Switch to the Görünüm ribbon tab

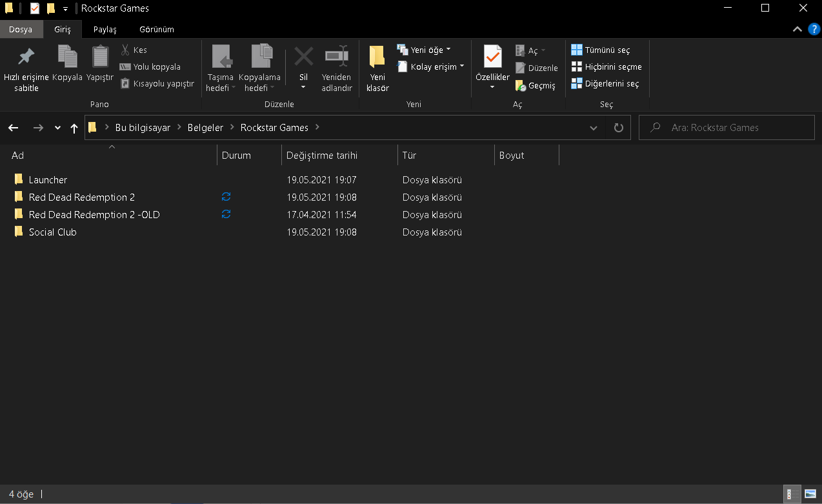(x=157, y=29)
